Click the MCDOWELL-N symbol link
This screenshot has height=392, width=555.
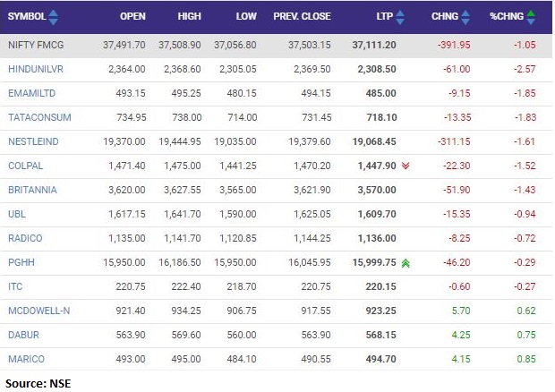click(x=38, y=311)
